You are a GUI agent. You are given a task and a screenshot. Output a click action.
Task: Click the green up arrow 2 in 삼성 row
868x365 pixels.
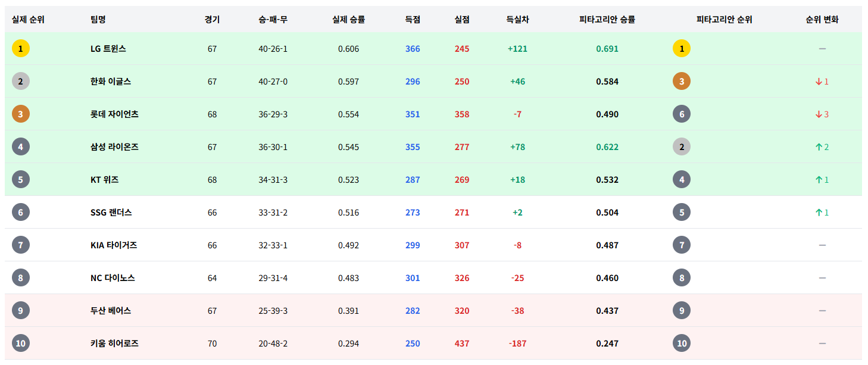(822, 147)
